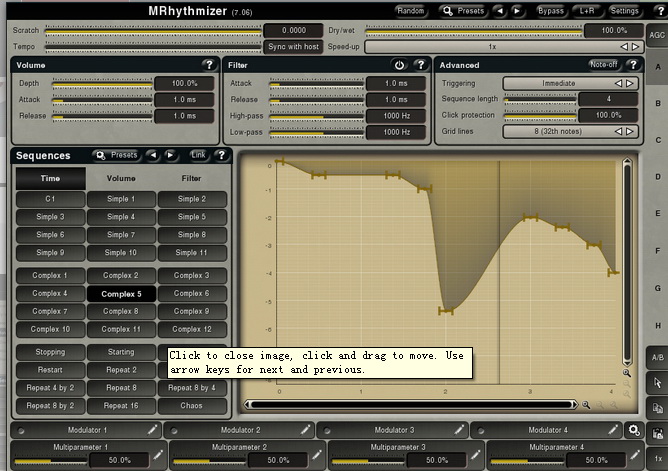This screenshot has height=471, width=668.
Task: Open Advanced section help icon
Action: point(633,65)
